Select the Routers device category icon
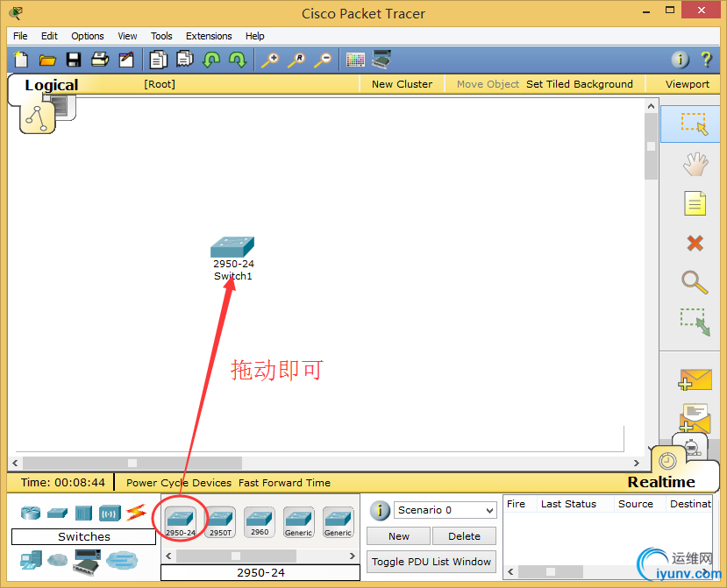Screen dimensions: 727x588 [31, 513]
